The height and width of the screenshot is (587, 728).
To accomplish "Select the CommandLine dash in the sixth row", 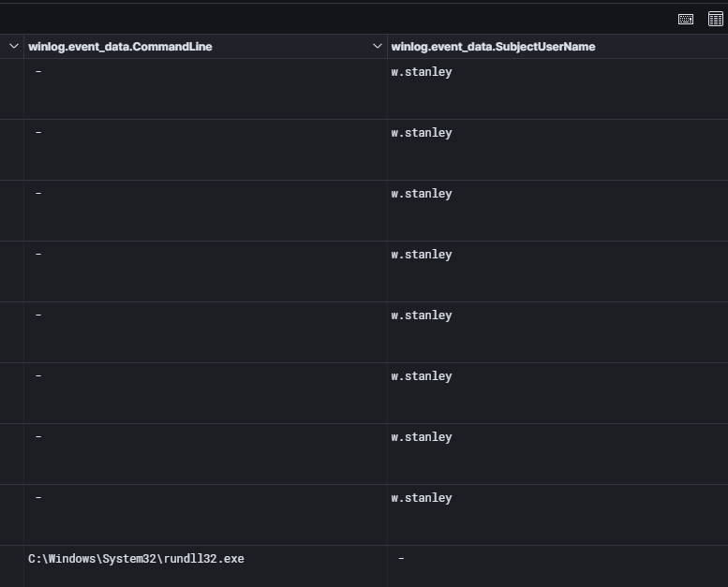I will [38, 376].
